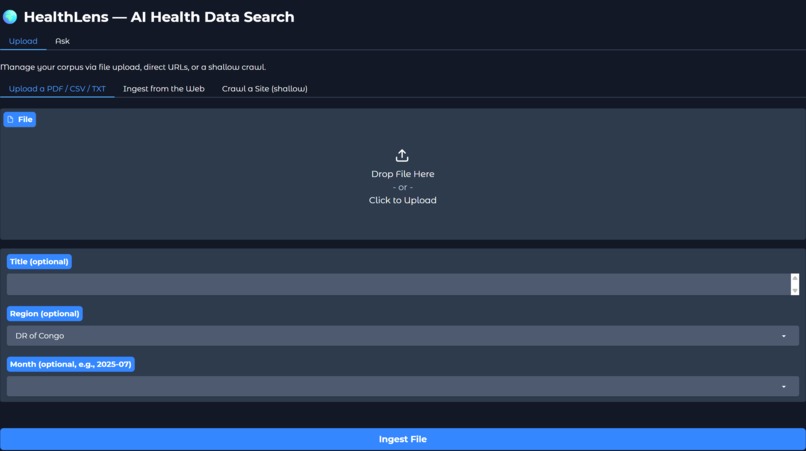Open the Crawl a Site (shallow) tab
The image size is (806, 451).
(x=265, y=88)
